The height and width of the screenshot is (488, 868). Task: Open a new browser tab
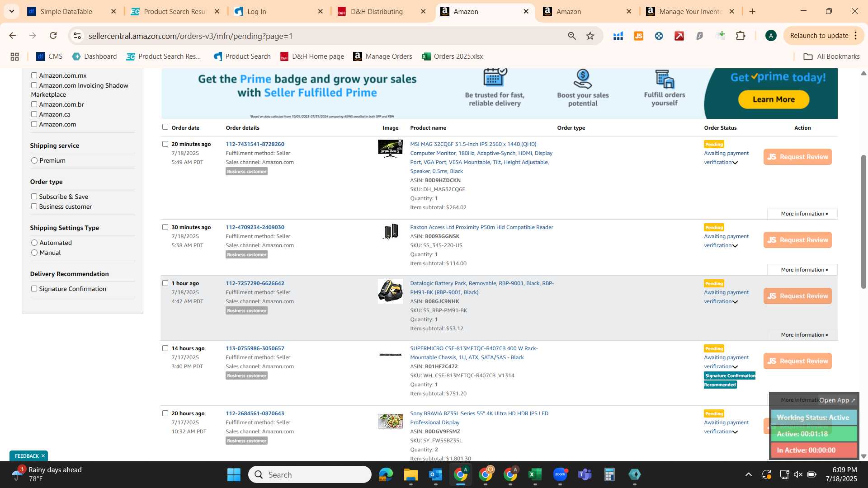[752, 11]
